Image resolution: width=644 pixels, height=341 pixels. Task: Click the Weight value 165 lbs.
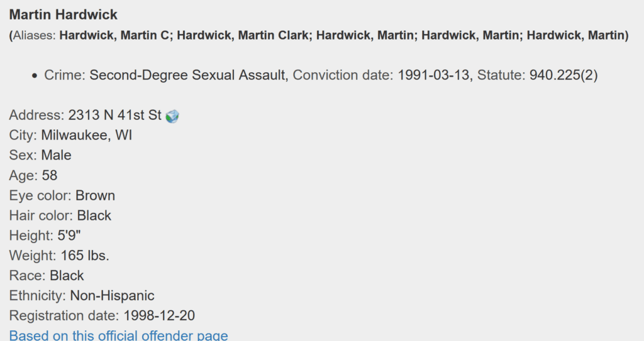coord(85,256)
